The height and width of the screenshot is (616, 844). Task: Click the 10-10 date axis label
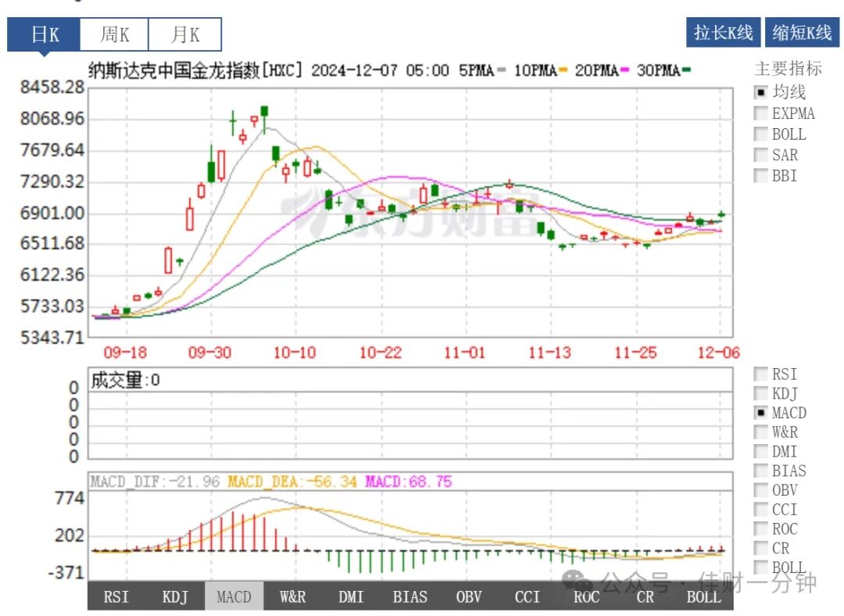(295, 353)
